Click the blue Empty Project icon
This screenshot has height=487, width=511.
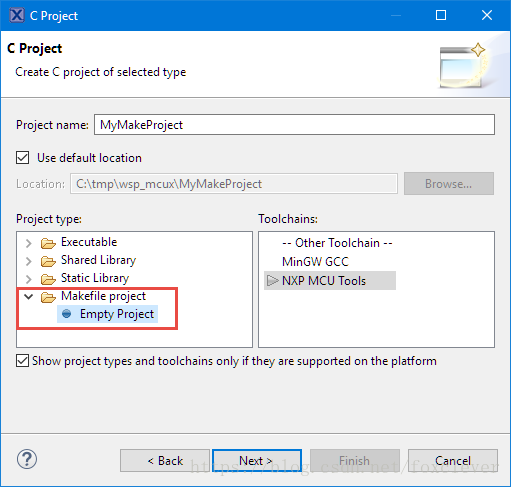coord(67,314)
